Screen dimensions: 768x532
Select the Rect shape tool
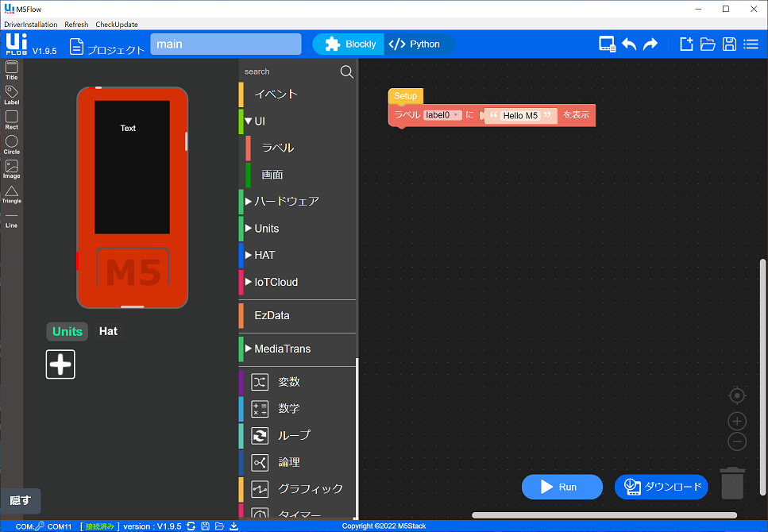[x=11, y=120]
